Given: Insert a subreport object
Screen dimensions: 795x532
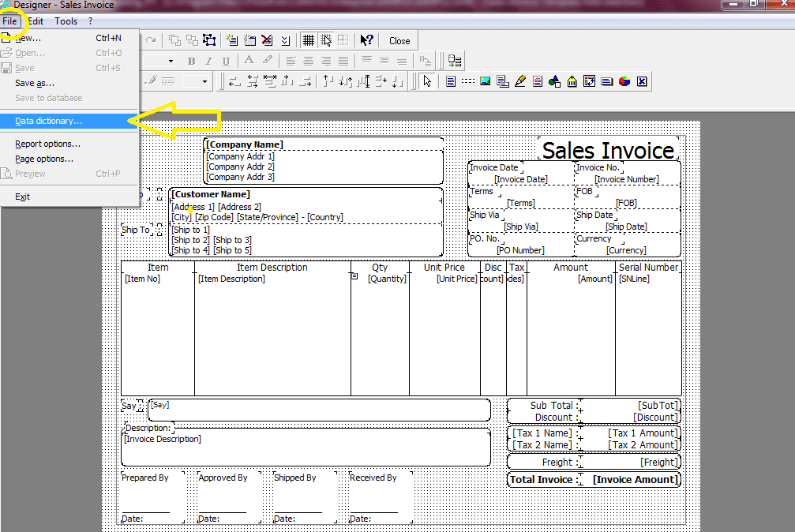Looking at the screenshot, I should click(502, 81).
